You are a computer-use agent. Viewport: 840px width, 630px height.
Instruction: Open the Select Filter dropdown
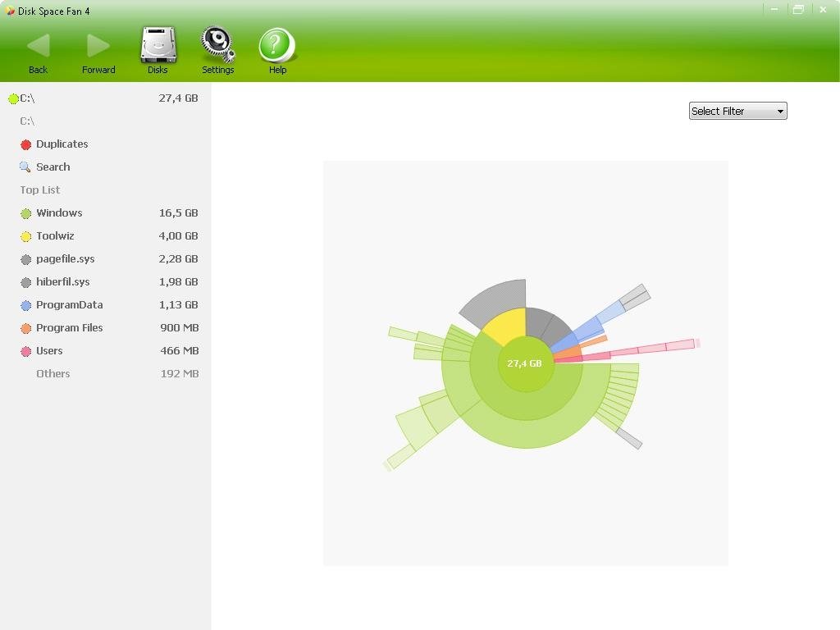pos(737,111)
